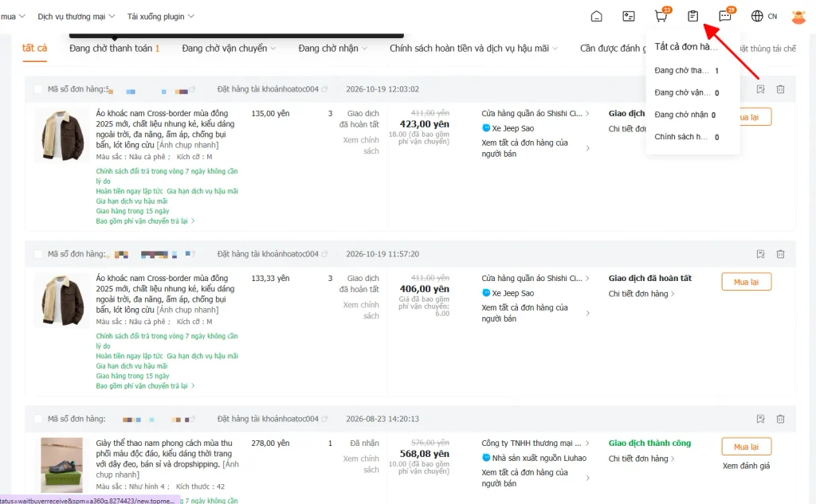Click 'Xem chính sách' in the 423,00 yên order
Screen dimensions: 816x504
361,146
